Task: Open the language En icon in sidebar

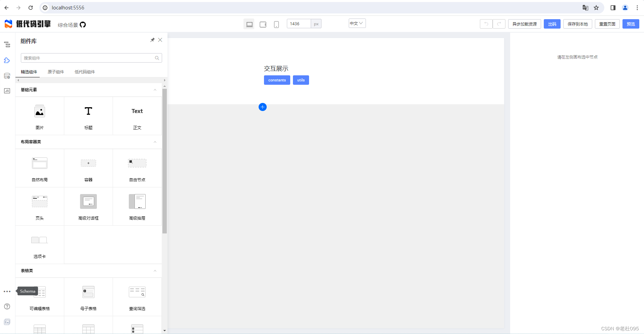Action: pos(7,322)
